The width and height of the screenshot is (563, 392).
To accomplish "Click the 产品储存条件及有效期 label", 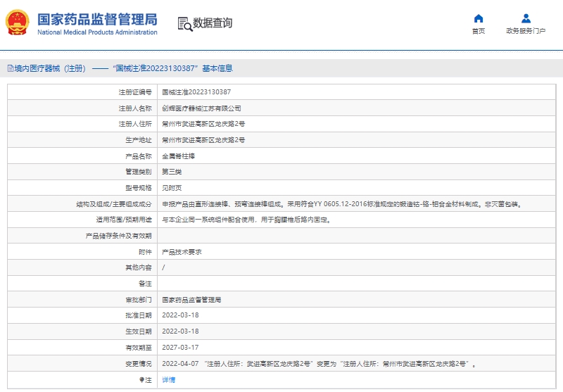I will [x=118, y=236].
